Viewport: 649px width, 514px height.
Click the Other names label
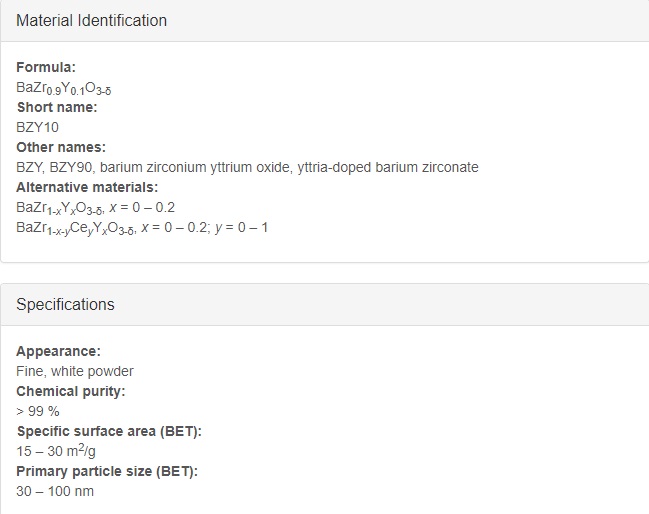tap(61, 147)
